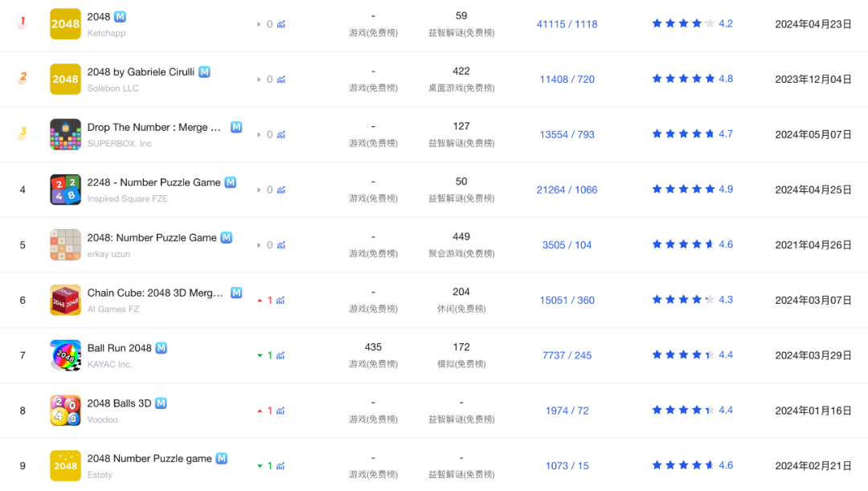This screenshot has width=868, height=491.
Task: Open rank trend chart for erkay uzun row
Action: [x=281, y=245]
